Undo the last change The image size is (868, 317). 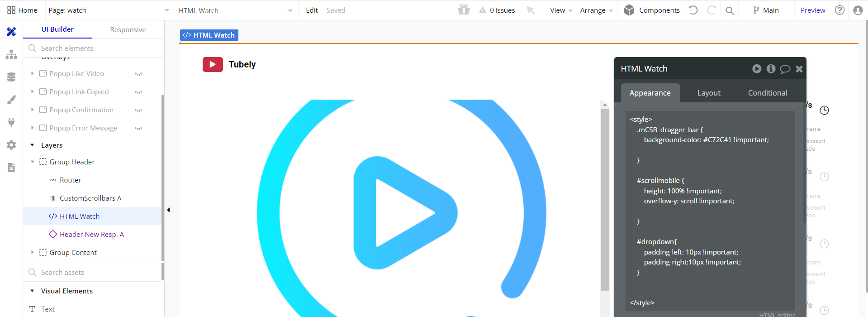(x=693, y=10)
